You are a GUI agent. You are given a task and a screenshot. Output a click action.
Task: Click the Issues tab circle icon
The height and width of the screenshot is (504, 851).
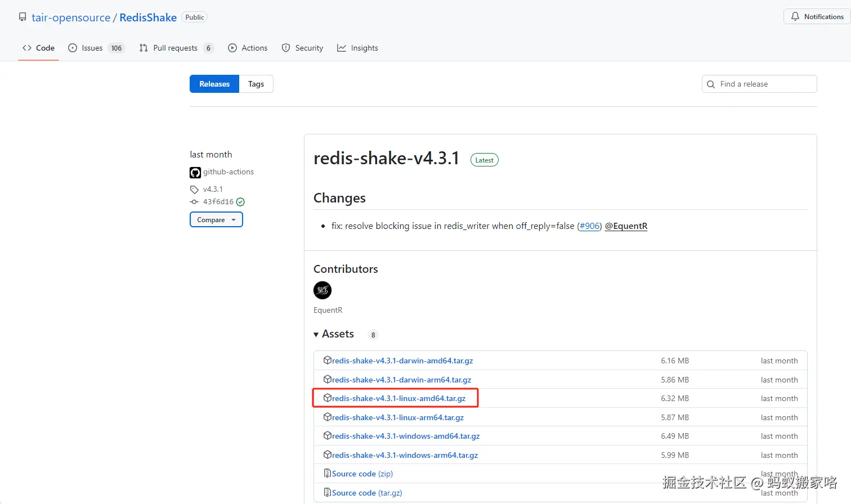point(73,48)
